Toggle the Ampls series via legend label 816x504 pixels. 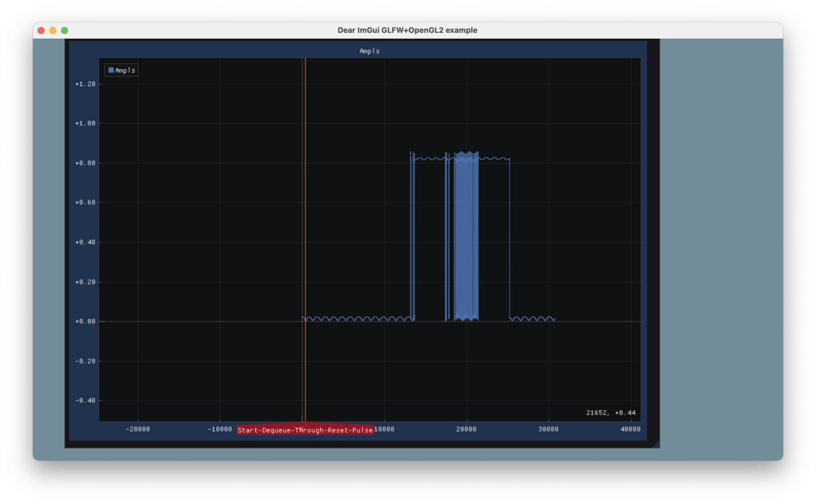click(x=125, y=70)
